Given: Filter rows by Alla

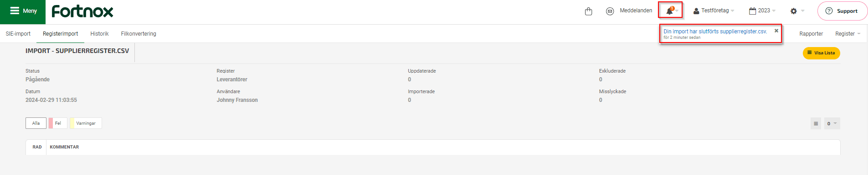Looking at the screenshot, I should [36, 123].
